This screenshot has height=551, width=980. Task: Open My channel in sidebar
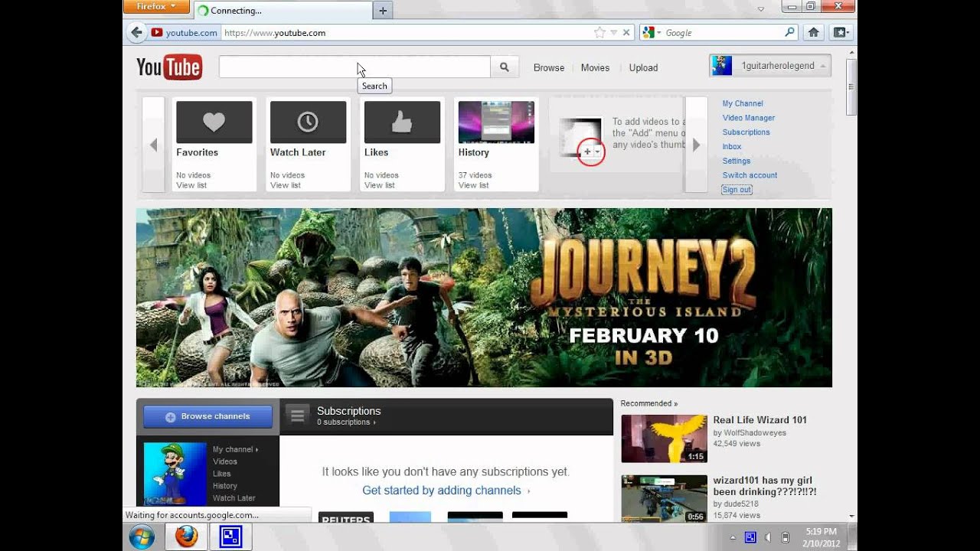click(x=235, y=450)
